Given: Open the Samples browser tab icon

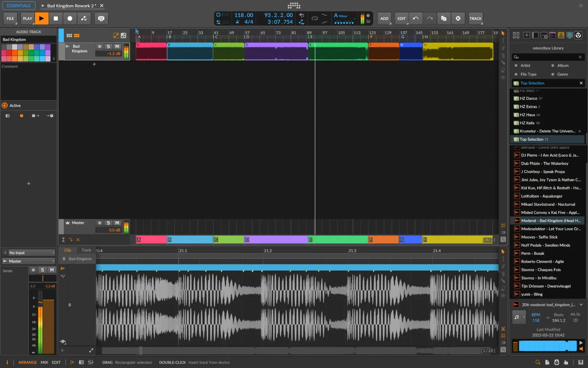Looking at the screenshot, I should [552, 35].
